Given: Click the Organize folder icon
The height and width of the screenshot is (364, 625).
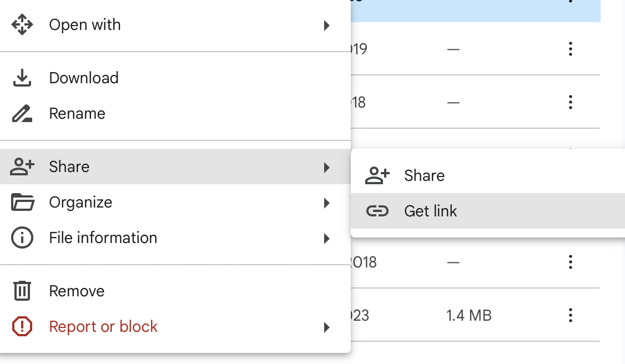Looking at the screenshot, I should point(22,202).
